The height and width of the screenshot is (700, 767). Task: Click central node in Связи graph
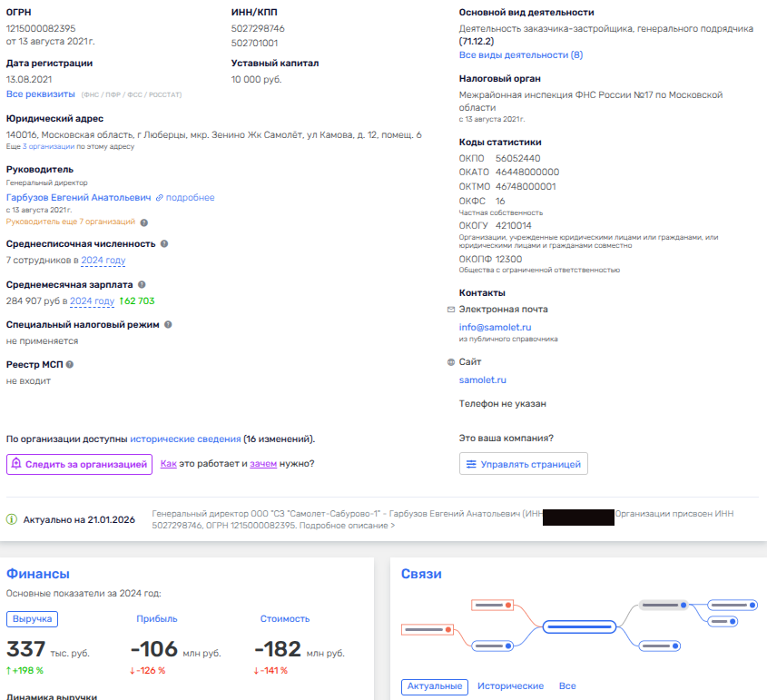click(x=579, y=626)
